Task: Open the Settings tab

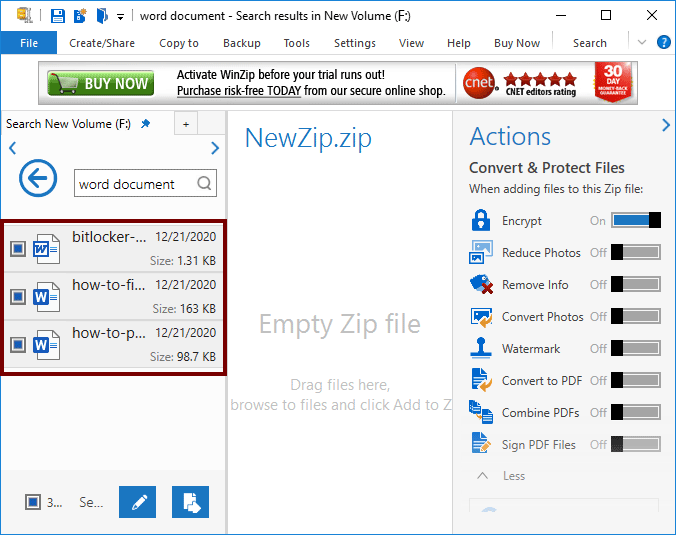Action: 355,43
